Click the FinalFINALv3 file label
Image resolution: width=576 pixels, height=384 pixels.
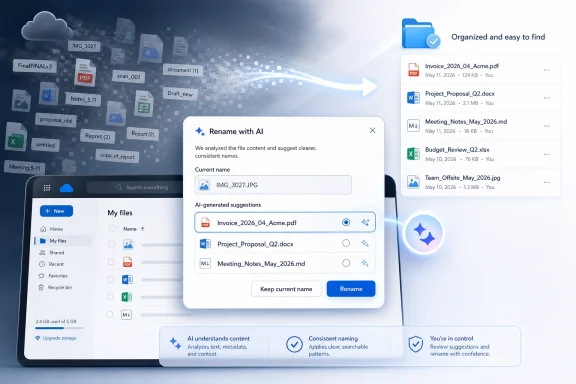(35, 66)
